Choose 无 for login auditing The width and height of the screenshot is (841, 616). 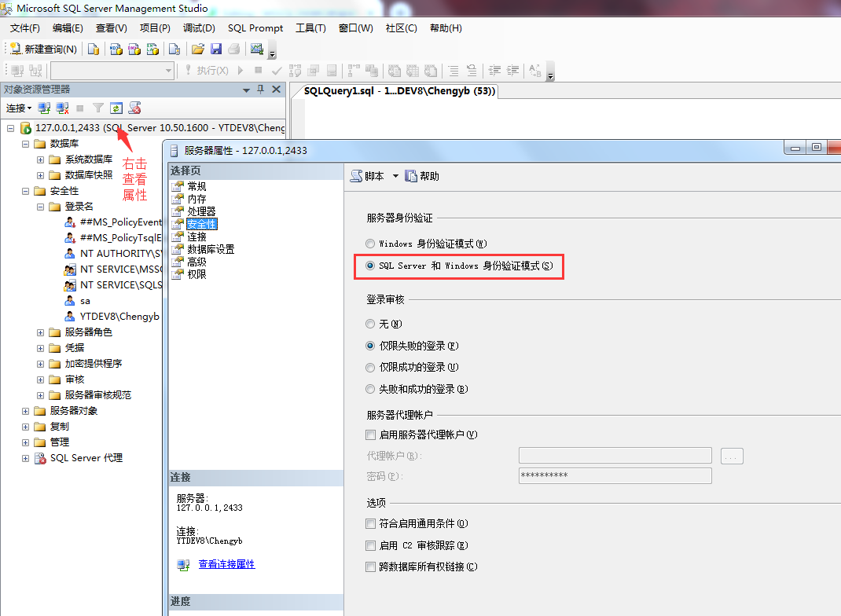click(x=370, y=324)
